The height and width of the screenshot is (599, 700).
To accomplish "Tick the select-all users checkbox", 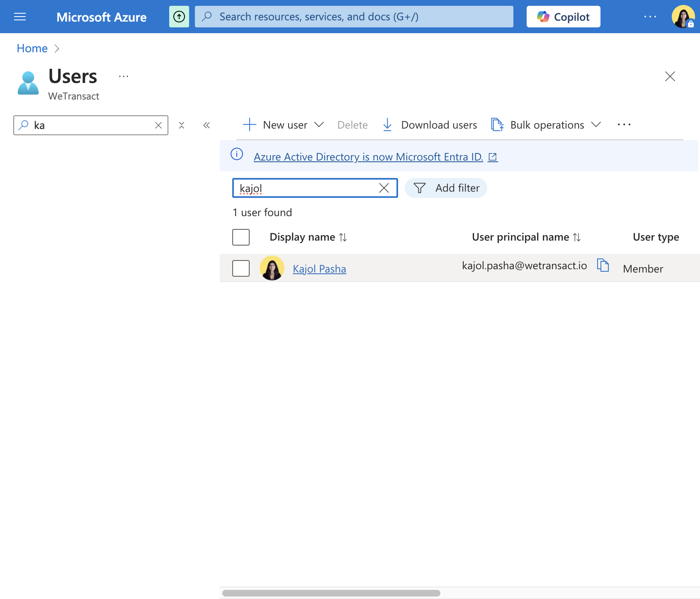I will pos(241,237).
